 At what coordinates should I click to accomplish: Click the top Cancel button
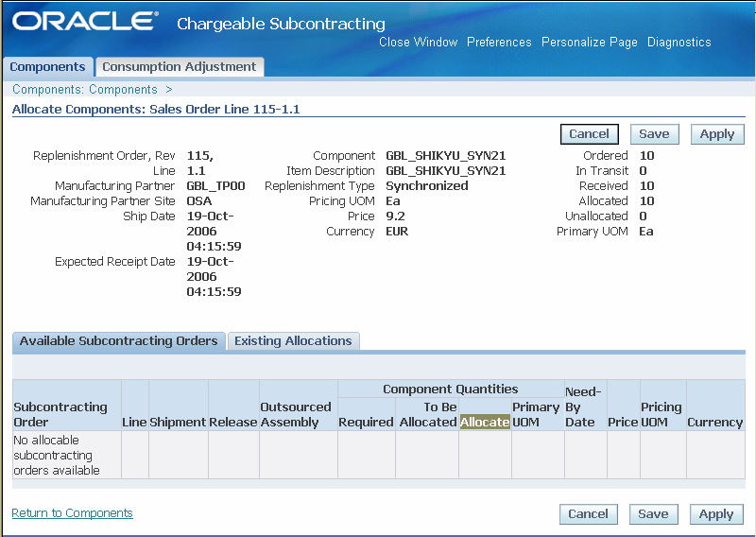click(589, 134)
